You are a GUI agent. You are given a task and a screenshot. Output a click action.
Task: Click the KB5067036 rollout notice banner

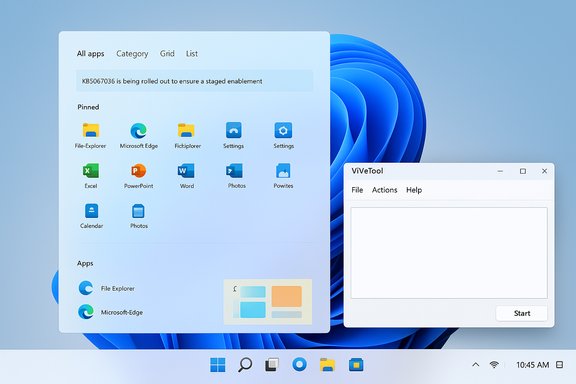[194, 81]
